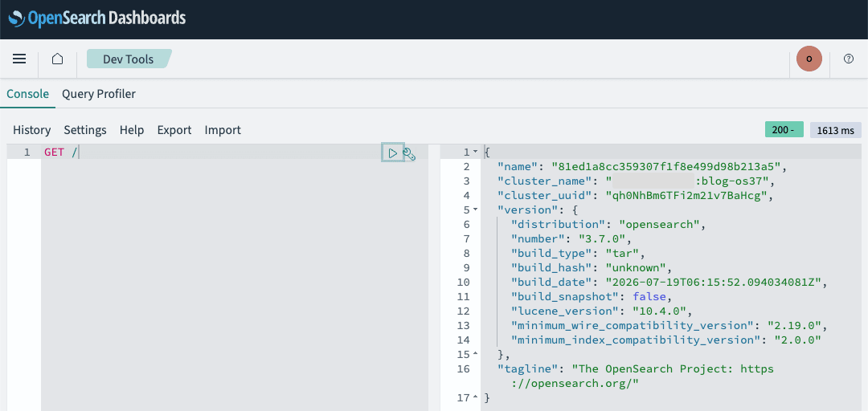Click the distribution value "opensearch"
This screenshot has width=868, height=411.
click(661, 224)
